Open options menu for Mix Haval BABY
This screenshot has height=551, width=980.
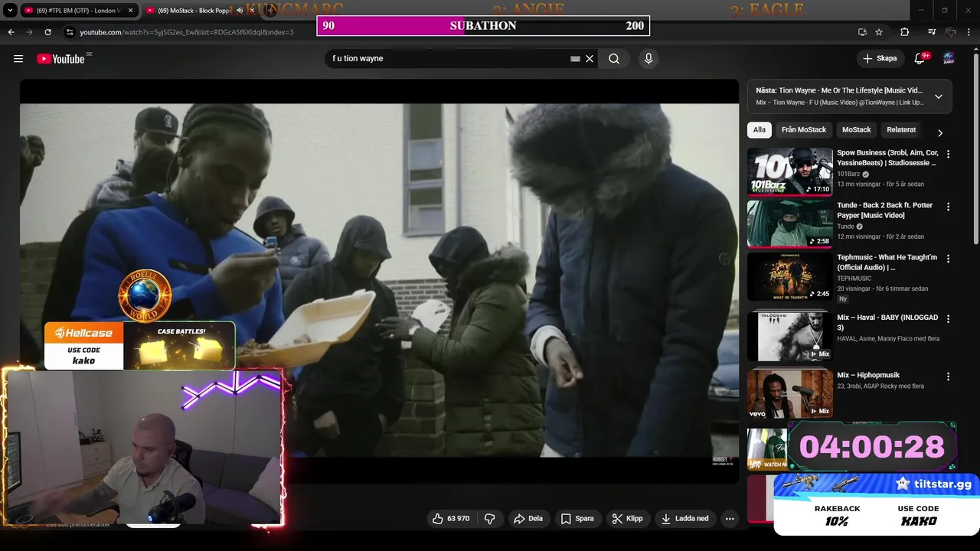coord(949,319)
